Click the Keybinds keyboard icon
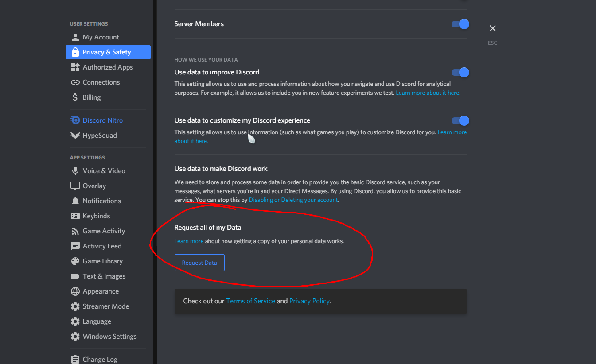 coord(75,216)
